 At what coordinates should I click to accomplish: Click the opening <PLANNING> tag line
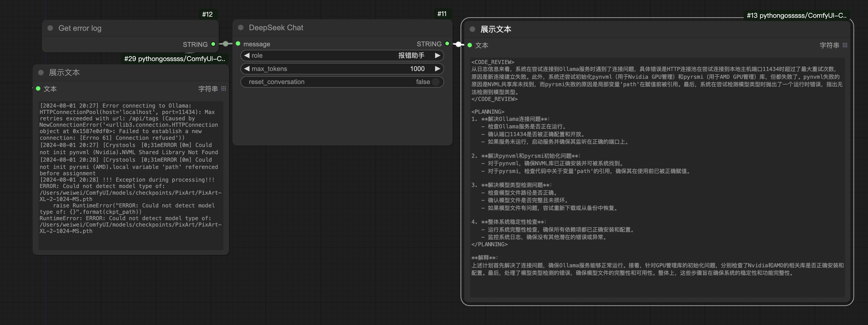pos(488,111)
